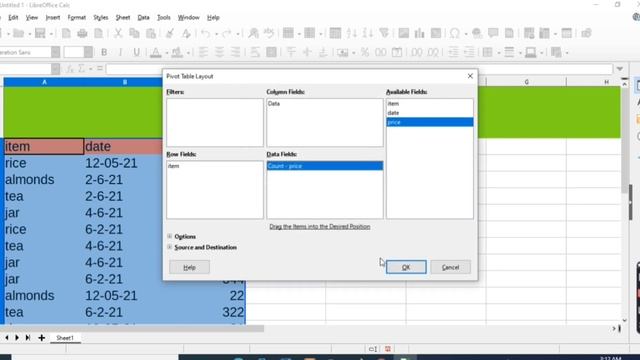The image size is (640, 360).
Task: Click the Sort Ascending icon
Action: [352, 33]
